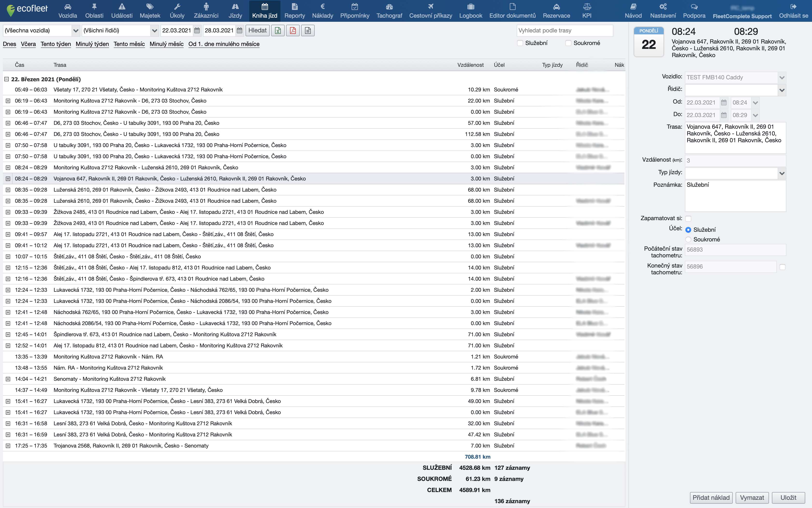
Task: Open the Oblasti areas section
Action: point(94,11)
